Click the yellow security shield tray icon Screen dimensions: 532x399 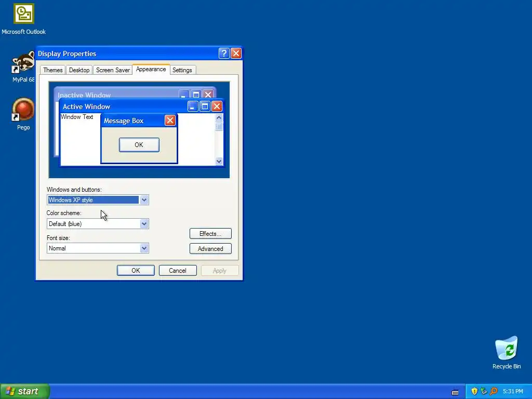474,391
